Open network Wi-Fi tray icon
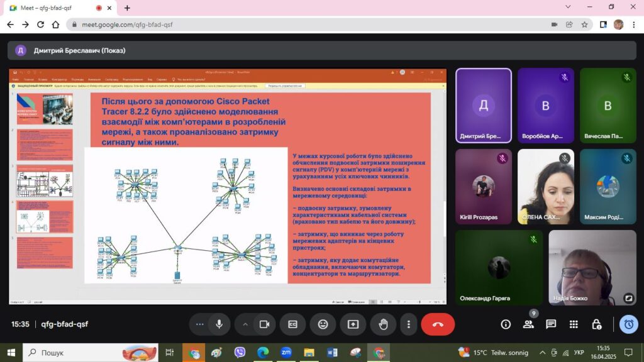 (566, 353)
